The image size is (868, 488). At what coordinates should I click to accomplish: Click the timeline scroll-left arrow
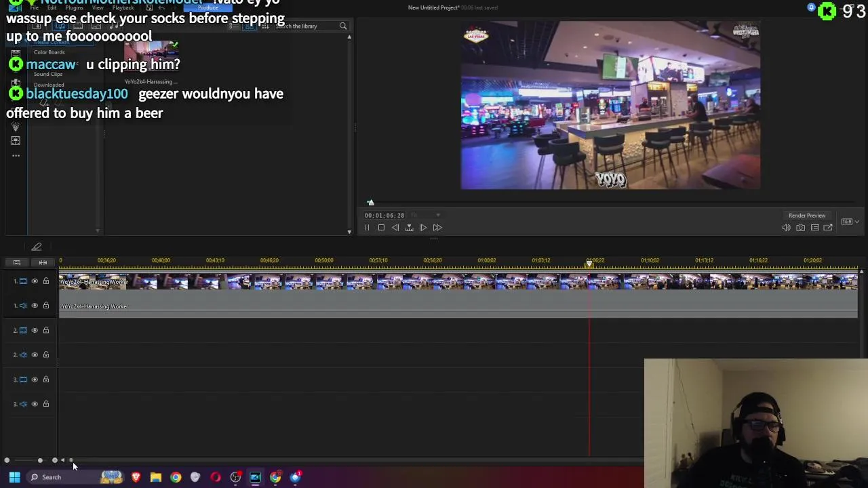click(63, 460)
